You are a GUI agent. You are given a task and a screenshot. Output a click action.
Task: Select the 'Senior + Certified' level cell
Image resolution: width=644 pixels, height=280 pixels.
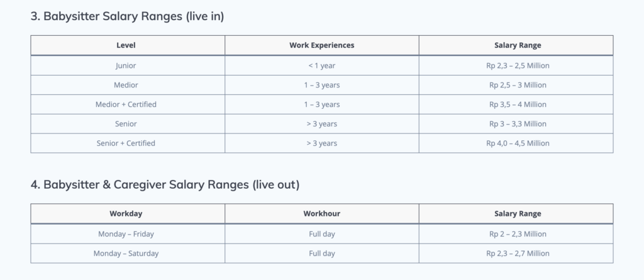point(126,143)
